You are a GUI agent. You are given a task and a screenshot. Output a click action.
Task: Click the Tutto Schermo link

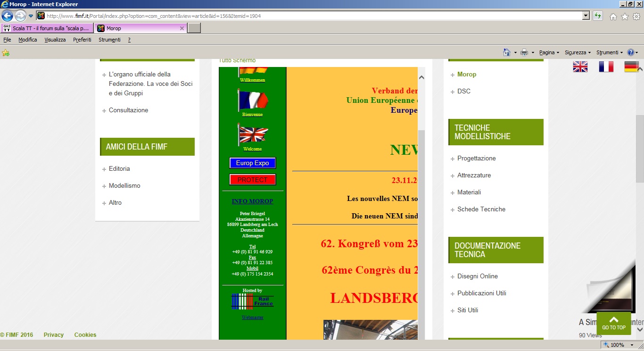point(237,60)
